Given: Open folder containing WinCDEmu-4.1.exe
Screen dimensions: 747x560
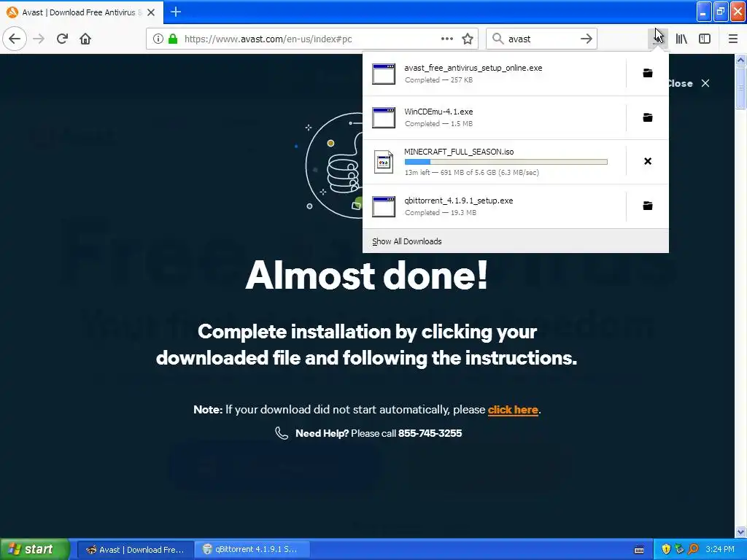Looking at the screenshot, I should tap(648, 117).
